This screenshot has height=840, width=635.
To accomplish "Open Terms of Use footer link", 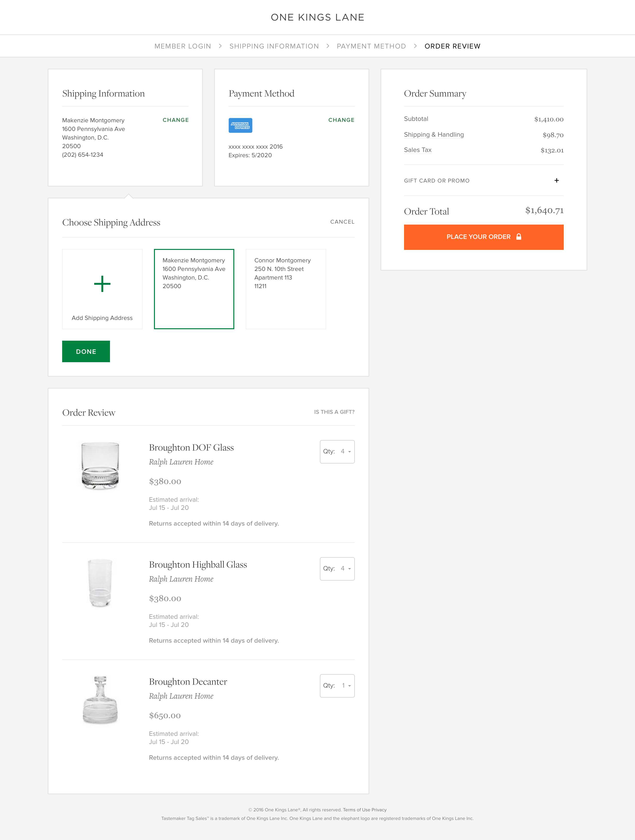I will pyautogui.click(x=356, y=810).
